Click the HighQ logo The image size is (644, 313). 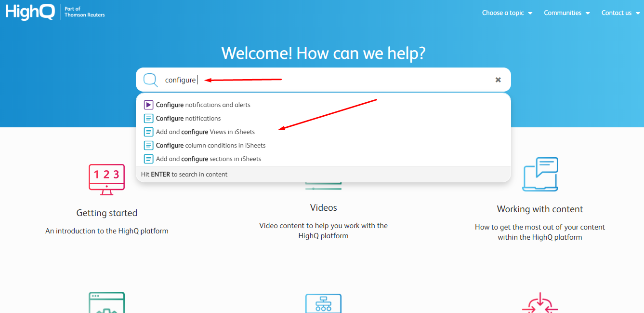tap(30, 12)
